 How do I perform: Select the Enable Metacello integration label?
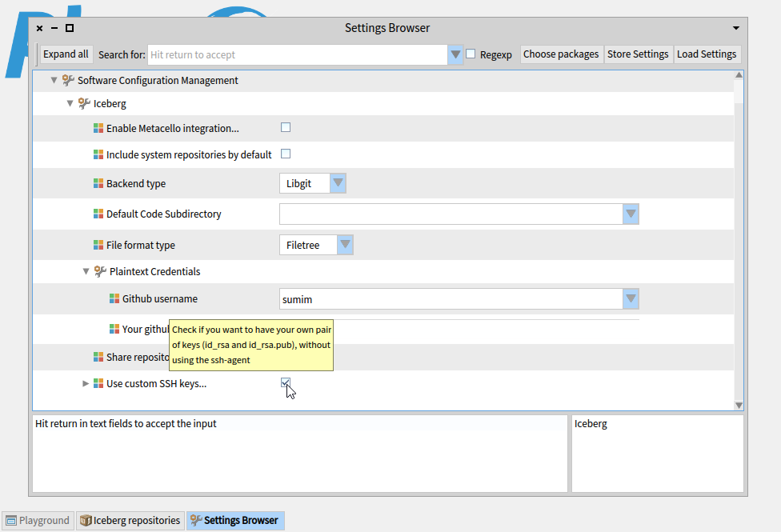click(172, 129)
